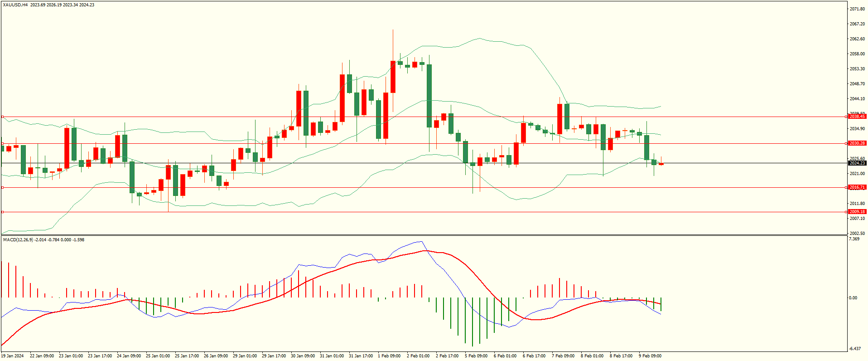Select the 2062.60 price axis label

click(857, 39)
